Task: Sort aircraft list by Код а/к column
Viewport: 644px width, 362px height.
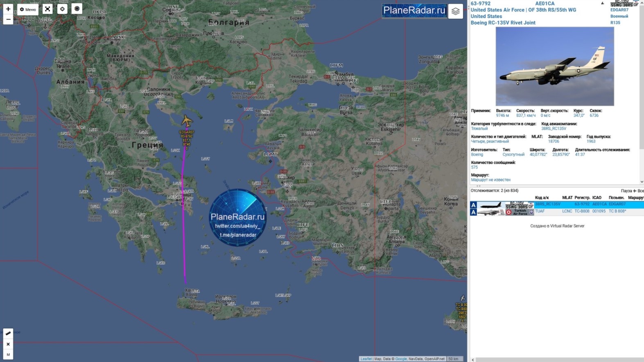Action: point(542,198)
